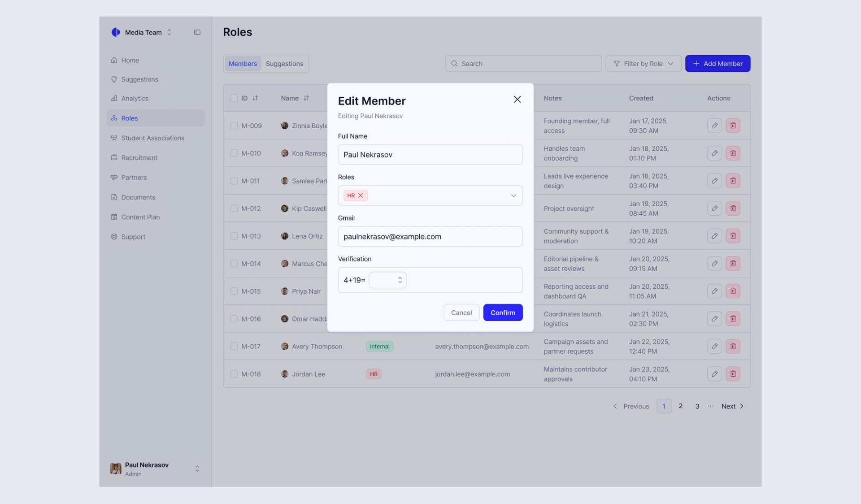Delete the M-009 member row
This screenshot has height=504, width=861.
coord(733,126)
